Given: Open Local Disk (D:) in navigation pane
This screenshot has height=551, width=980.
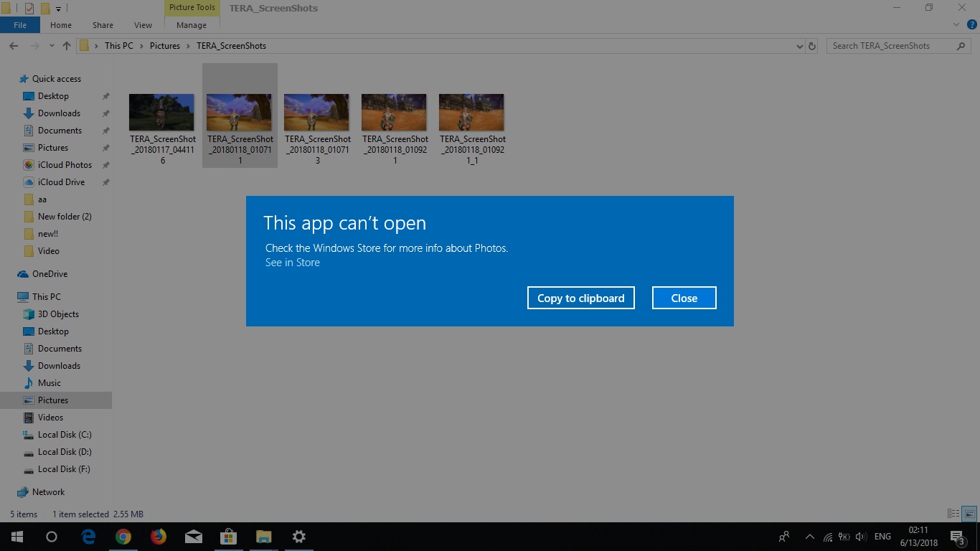Looking at the screenshot, I should pos(64,452).
